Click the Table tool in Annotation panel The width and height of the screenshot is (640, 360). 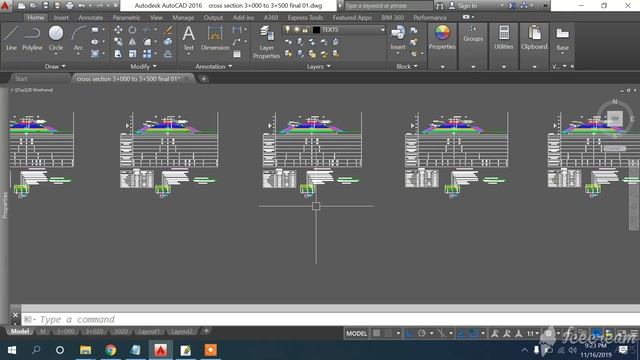(x=237, y=54)
